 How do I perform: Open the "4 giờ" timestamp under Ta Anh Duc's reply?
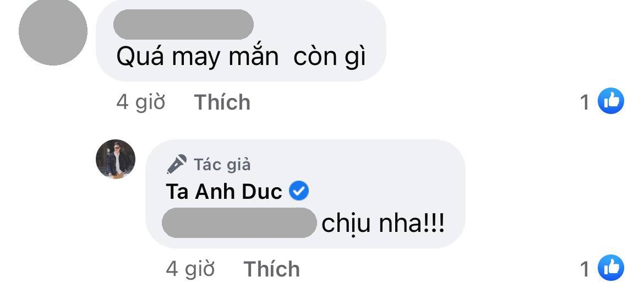click(x=190, y=269)
